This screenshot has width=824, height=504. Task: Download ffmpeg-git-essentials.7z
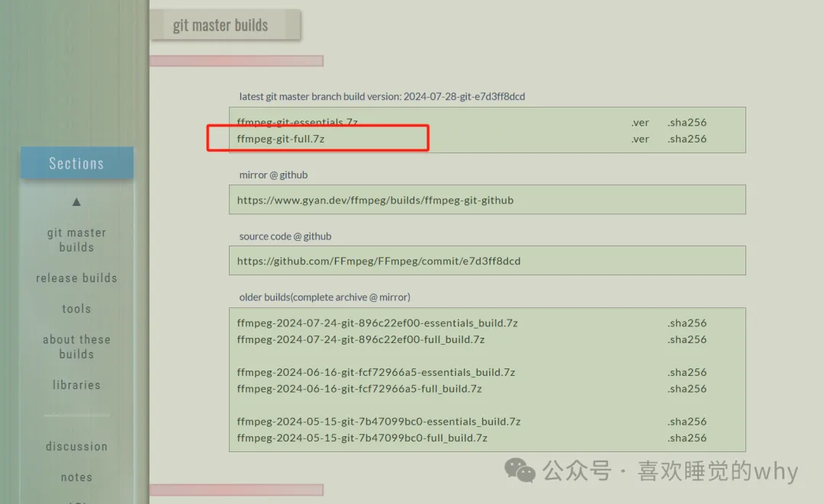pos(297,122)
